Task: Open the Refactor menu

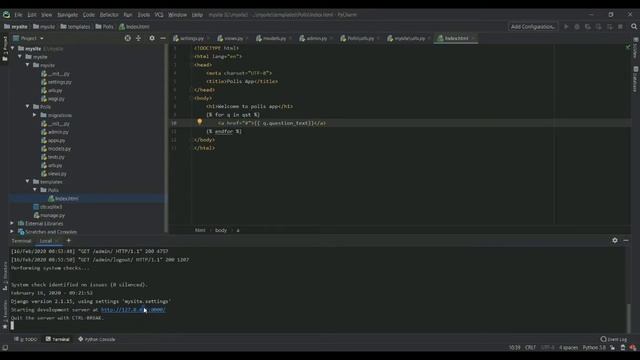Action: click(x=109, y=14)
